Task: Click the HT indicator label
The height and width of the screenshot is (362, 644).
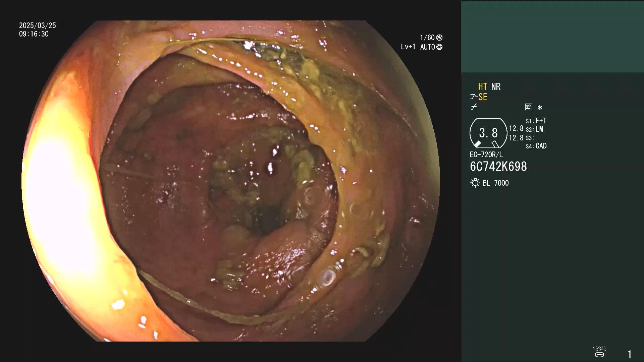Action: point(482,86)
